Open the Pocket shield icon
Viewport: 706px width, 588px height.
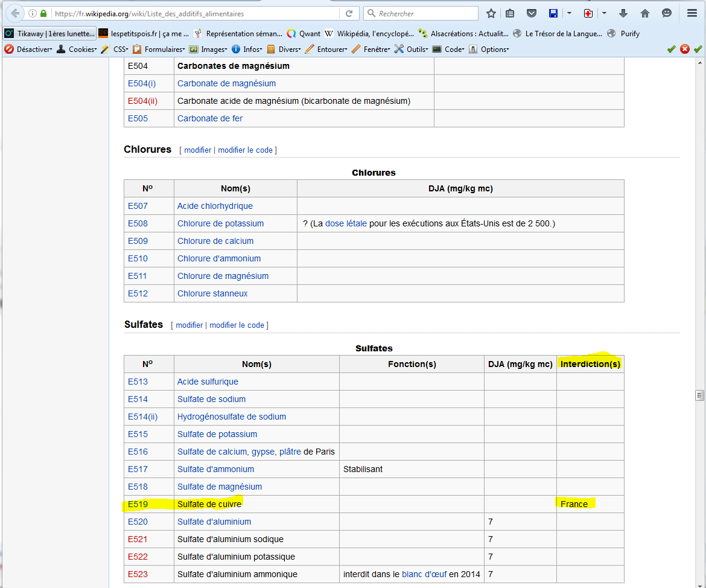[x=531, y=13]
